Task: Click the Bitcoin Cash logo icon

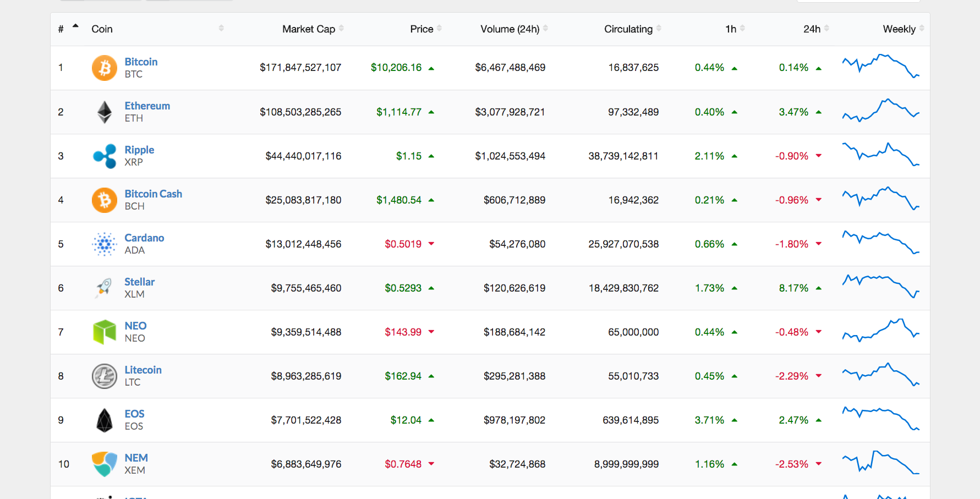Action: point(104,200)
